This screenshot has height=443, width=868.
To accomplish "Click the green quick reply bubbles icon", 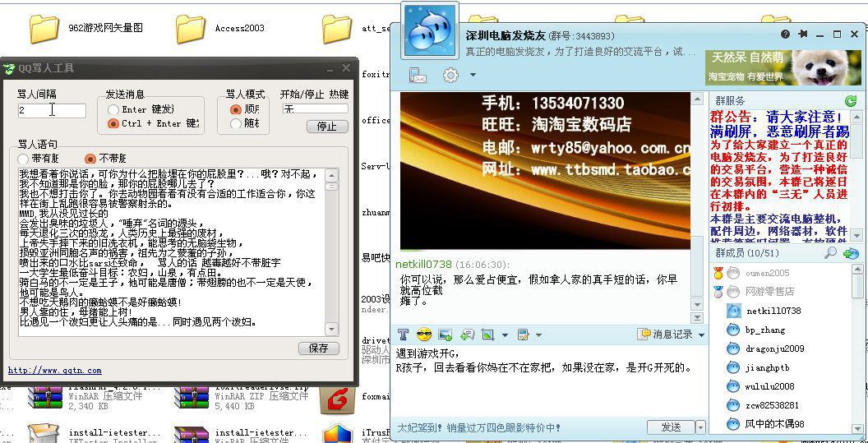I will 467,335.
